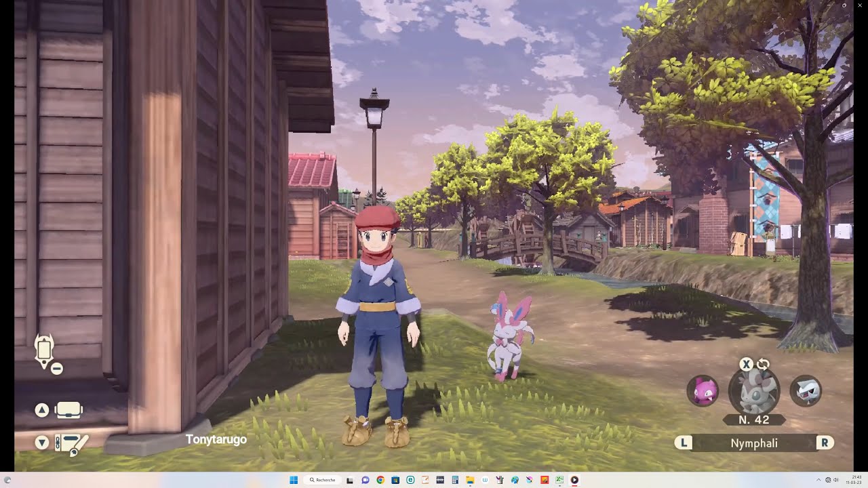
Task: Click the N. 42 level label
Action: coord(754,420)
